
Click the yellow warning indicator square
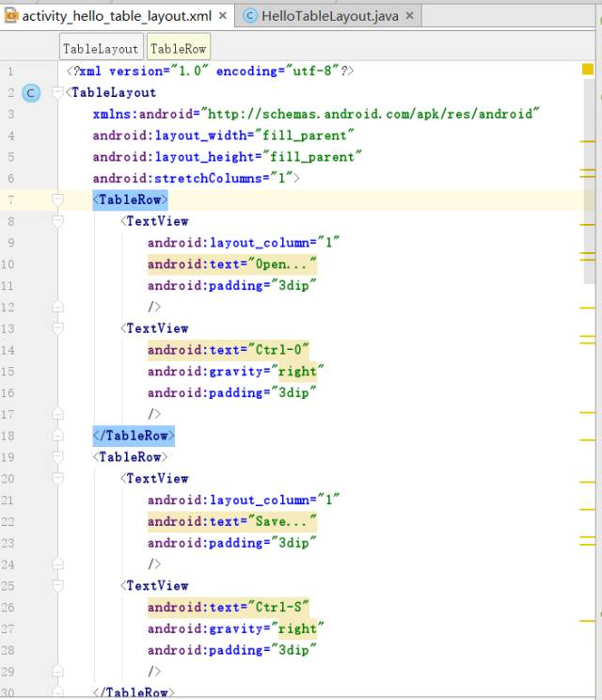[588, 70]
